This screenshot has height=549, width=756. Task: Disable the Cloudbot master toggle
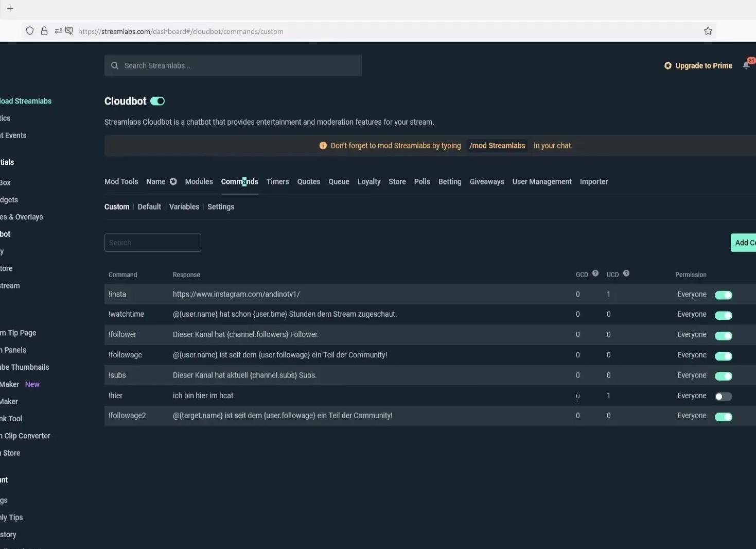pos(157,101)
